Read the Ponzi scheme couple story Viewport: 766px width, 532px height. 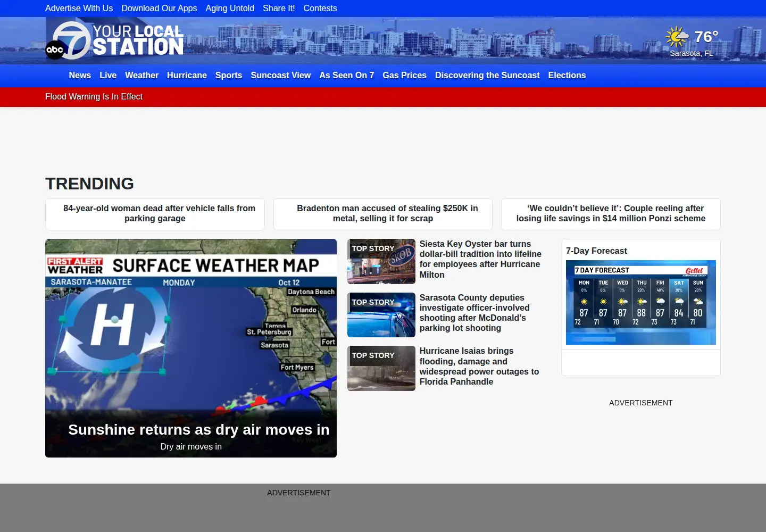[x=611, y=214]
